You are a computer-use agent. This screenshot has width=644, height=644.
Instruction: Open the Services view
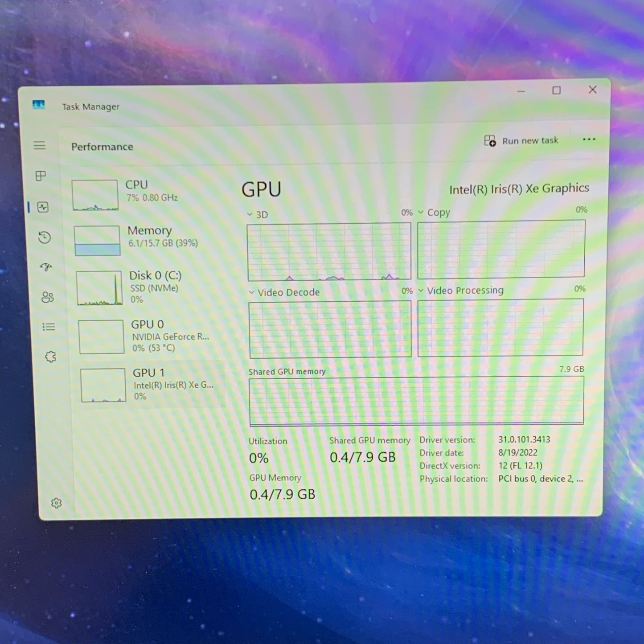coord(51,357)
